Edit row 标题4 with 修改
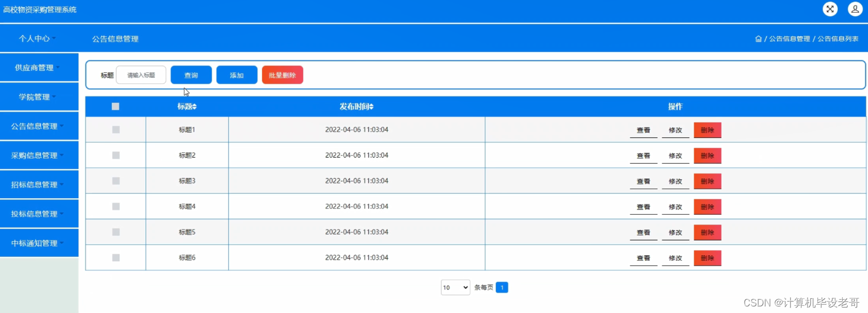This screenshot has width=868, height=313. (676, 207)
